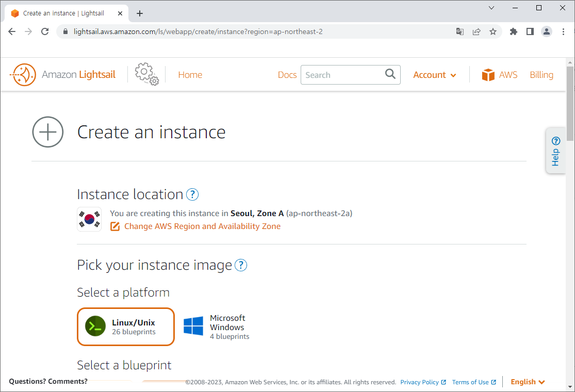Click the South Korea flag icon
Viewport: 575px width, 392px height.
[x=89, y=219]
